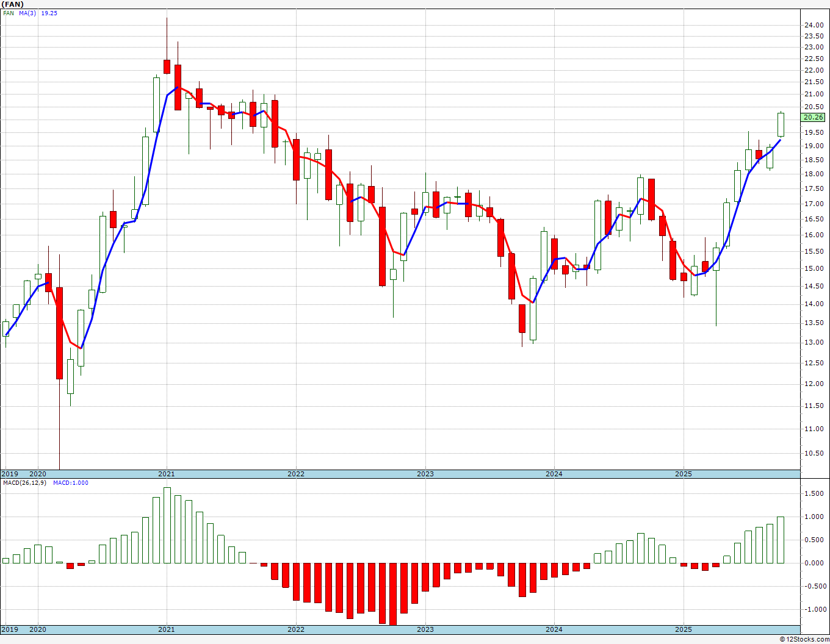Image resolution: width=830 pixels, height=644 pixels.
Task: Click the green 20.26 current price tag
Action: click(x=814, y=117)
